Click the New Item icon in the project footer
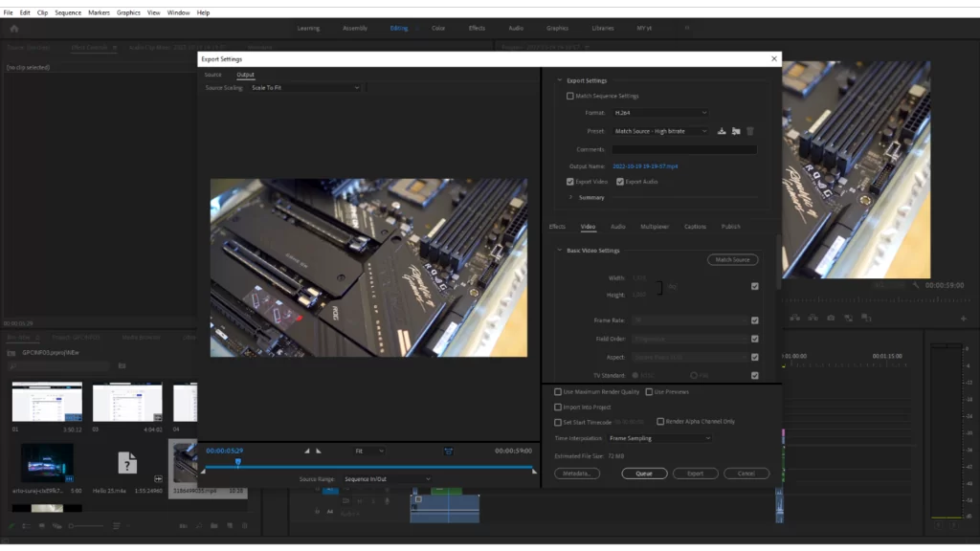Image resolution: width=980 pixels, height=551 pixels. [x=230, y=526]
